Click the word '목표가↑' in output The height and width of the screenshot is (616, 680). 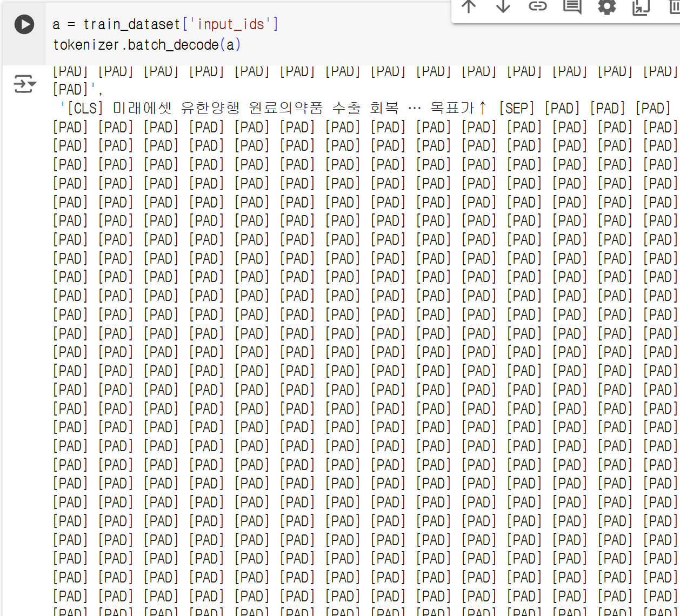pos(459,109)
